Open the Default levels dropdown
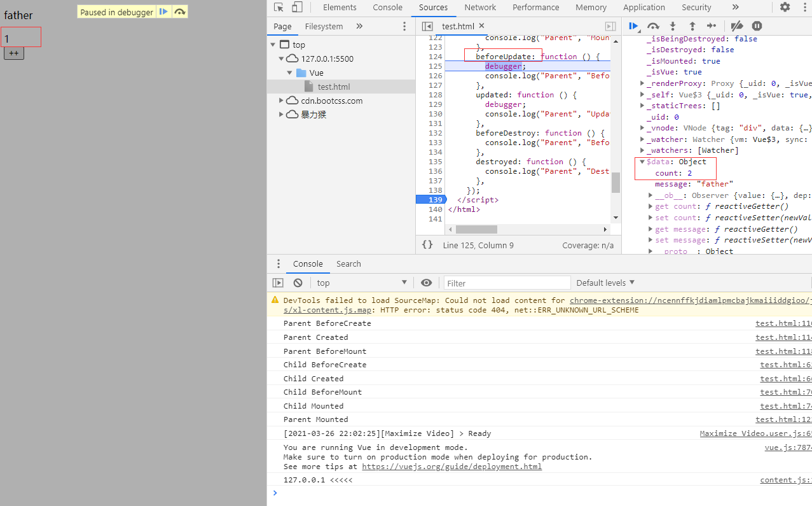Viewport: 812px width, 506px height. click(x=605, y=283)
